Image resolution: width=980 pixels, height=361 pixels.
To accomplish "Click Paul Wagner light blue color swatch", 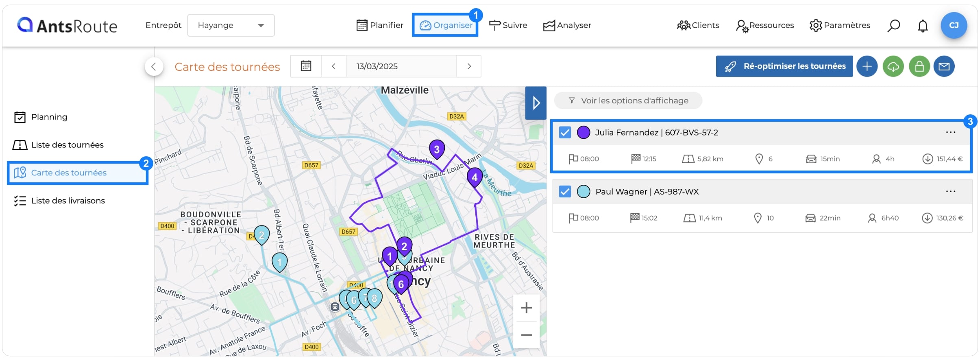I will [x=584, y=191].
